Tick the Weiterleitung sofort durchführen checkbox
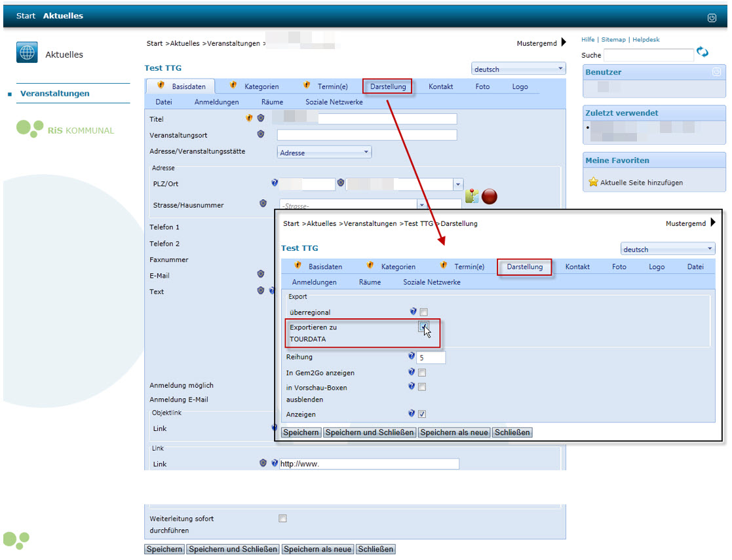This screenshot has width=732, height=560. point(282,518)
